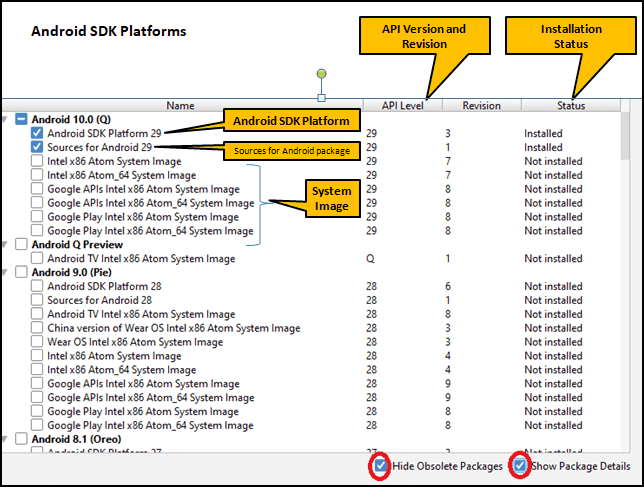Check Android TV Intel x86 Atom System Image Q

tap(37, 258)
